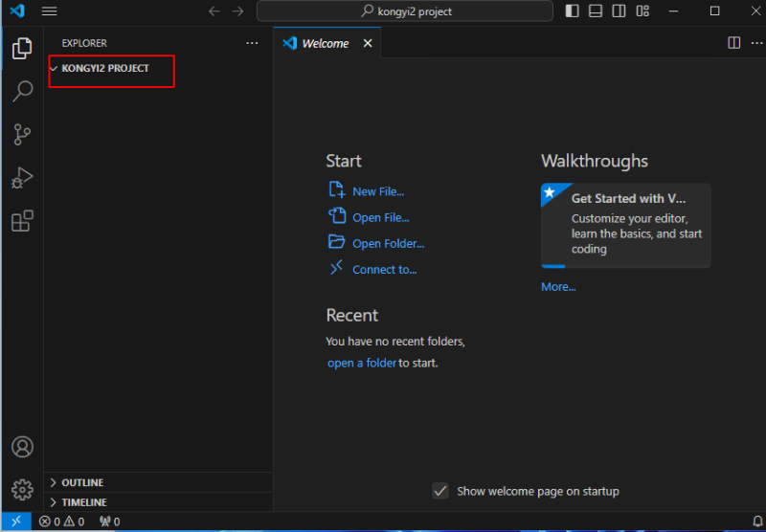Open the Run and Debug view
The height and width of the screenshot is (532, 766).
pos(22,178)
